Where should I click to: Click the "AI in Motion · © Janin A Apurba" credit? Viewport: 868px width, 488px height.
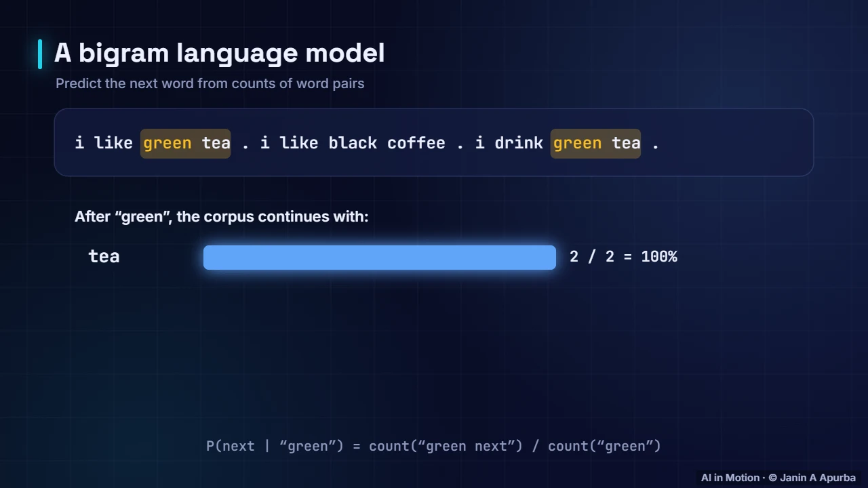[x=778, y=478]
